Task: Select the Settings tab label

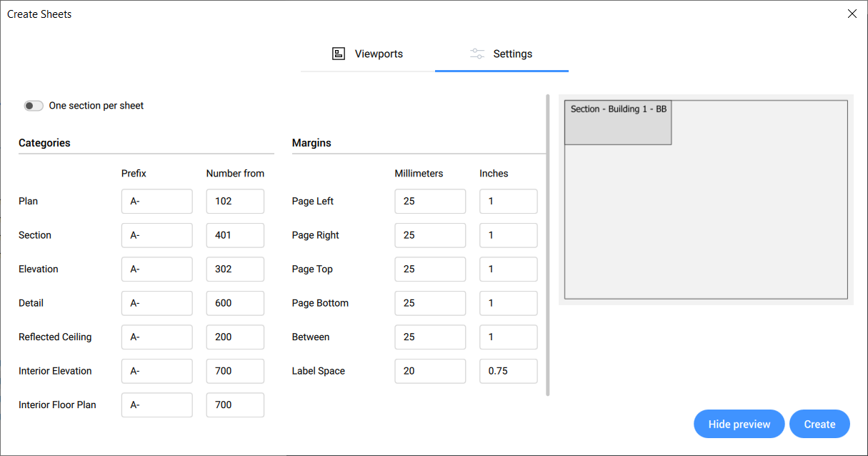Action: pos(512,54)
